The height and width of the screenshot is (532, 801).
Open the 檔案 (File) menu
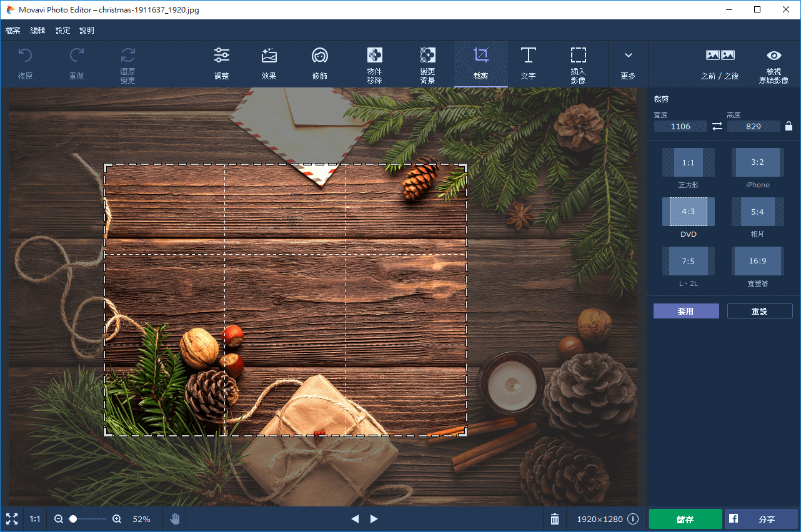pos(12,30)
